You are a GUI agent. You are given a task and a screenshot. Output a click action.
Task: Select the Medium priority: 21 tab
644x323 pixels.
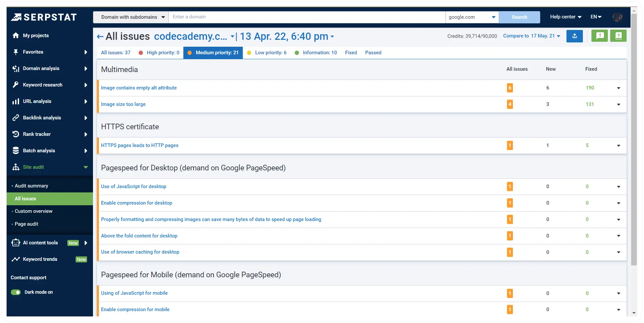tap(213, 53)
